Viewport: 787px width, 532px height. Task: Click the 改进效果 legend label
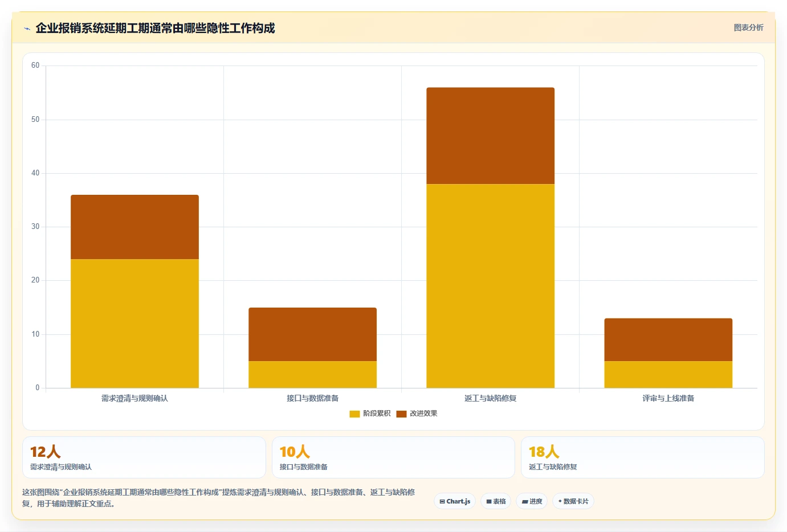[423, 414]
